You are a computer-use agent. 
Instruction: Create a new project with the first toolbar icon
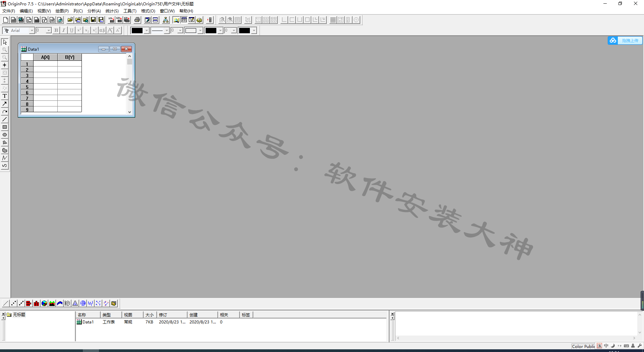point(6,20)
